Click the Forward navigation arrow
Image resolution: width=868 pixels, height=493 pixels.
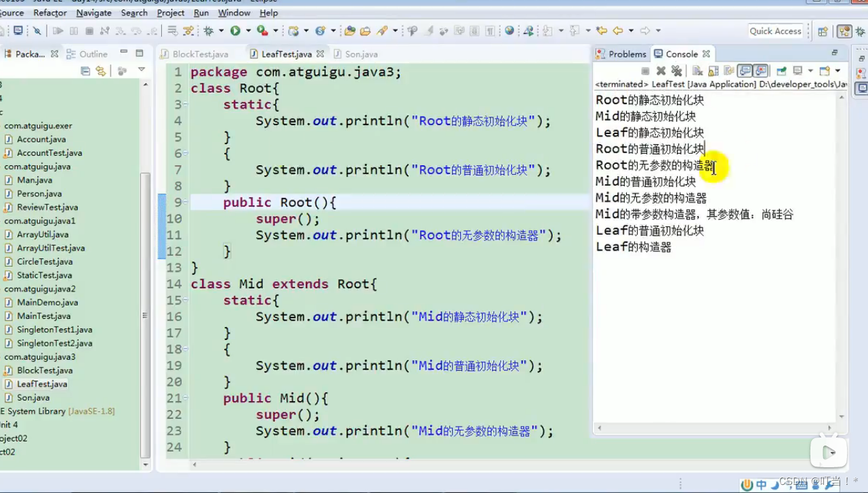645,30
